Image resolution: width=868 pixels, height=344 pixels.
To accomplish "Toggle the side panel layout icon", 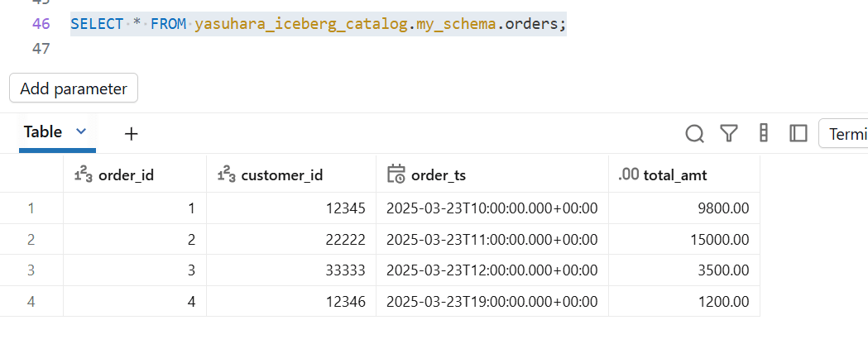I will (798, 133).
